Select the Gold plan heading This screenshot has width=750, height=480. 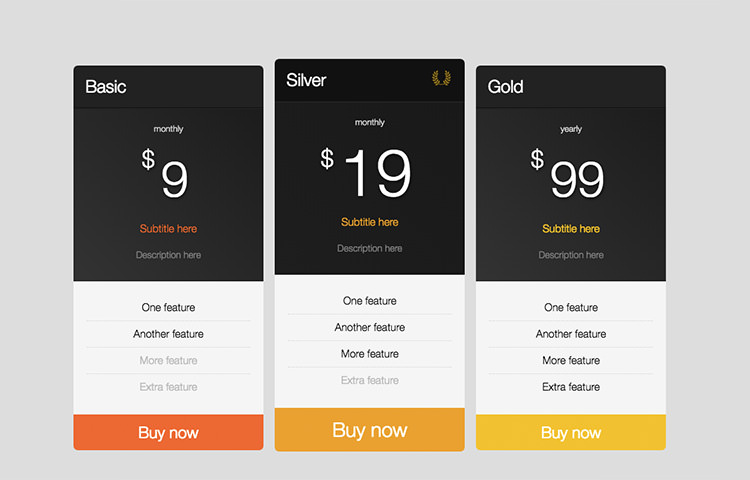point(505,87)
